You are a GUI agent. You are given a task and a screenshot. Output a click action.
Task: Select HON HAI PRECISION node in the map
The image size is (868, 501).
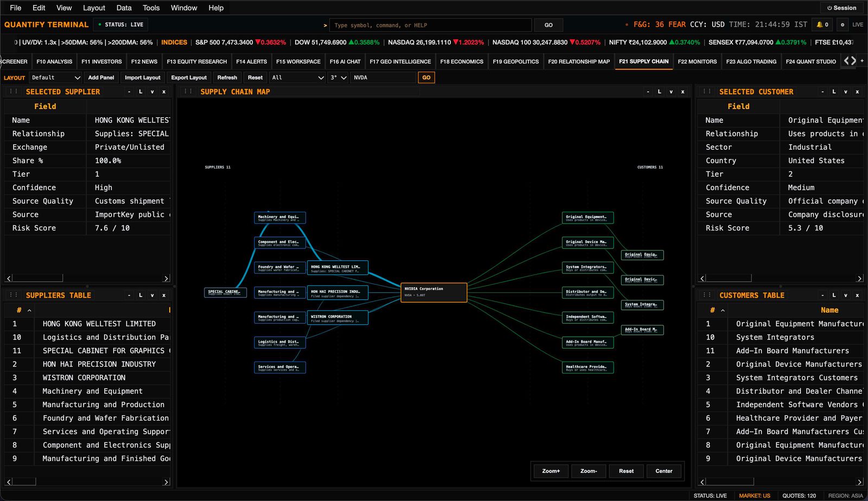pos(337,293)
